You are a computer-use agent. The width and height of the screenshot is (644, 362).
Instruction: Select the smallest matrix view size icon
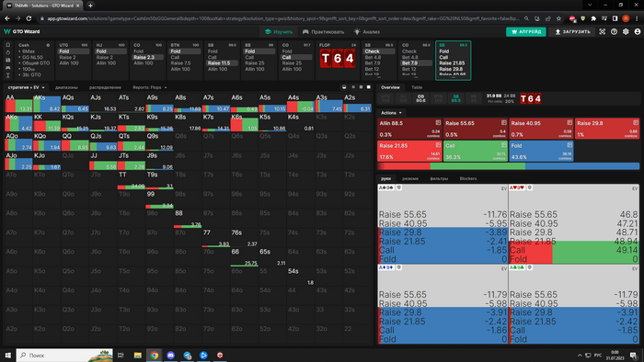click(x=344, y=87)
